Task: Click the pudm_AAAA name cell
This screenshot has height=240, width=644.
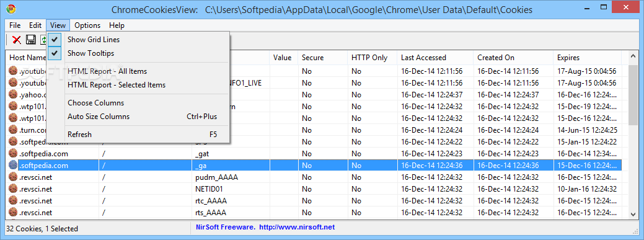Action: [x=217, y=177]
